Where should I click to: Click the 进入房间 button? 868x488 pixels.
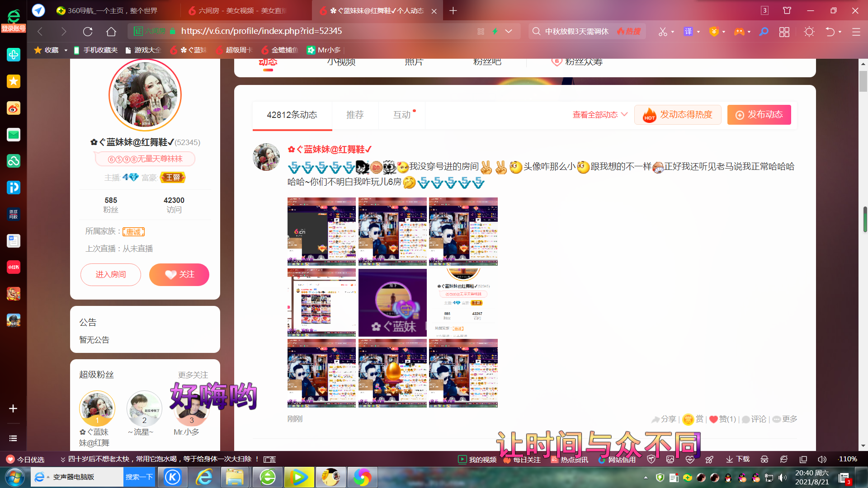[111, 275]
